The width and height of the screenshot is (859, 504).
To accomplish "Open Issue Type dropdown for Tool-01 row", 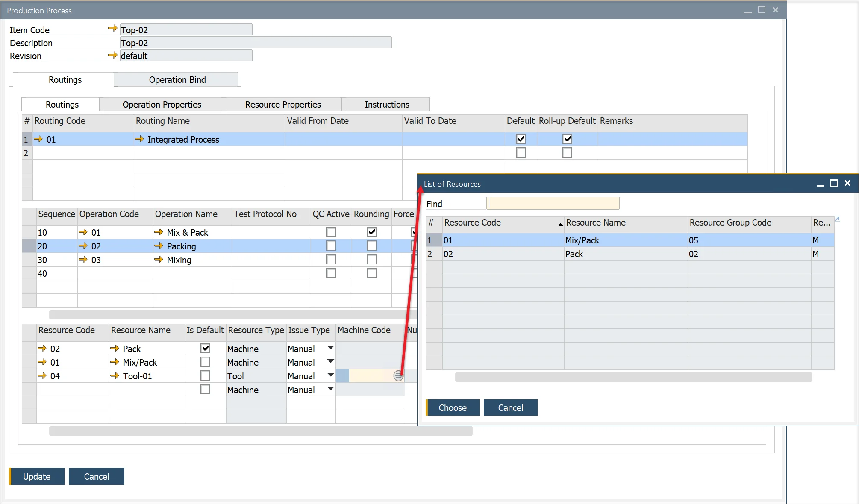I will pos(330,375).
